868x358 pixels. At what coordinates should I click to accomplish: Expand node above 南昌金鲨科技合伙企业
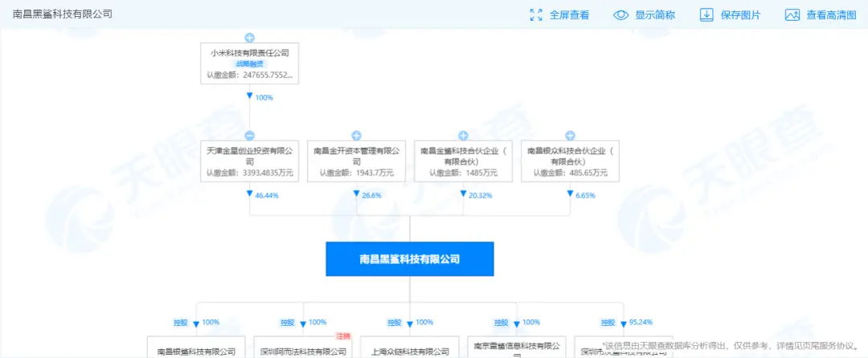[464, 136]
